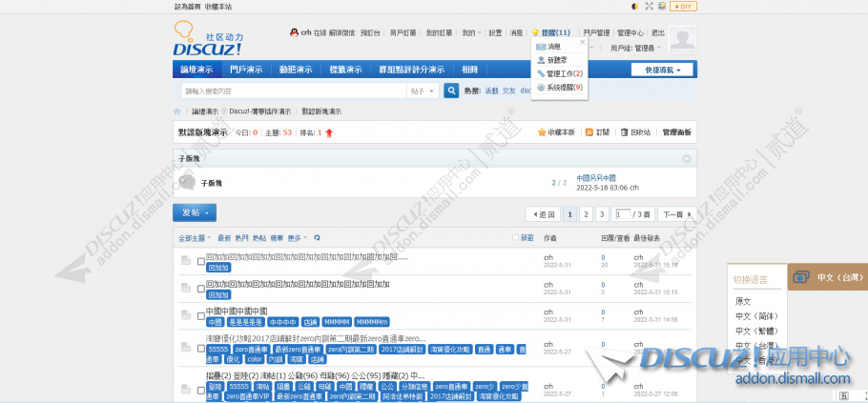The image size is (868, 403).
Task: Expand the 帖子 search type dropdown
Action: point(424,91)
